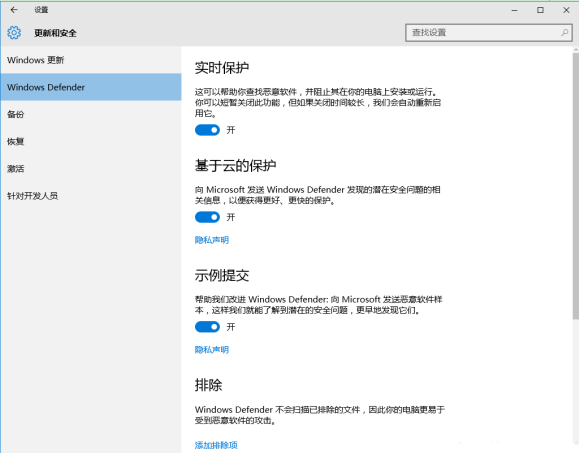
Task: Open 隐私声明 link under 示例提交
Action: 212,350
